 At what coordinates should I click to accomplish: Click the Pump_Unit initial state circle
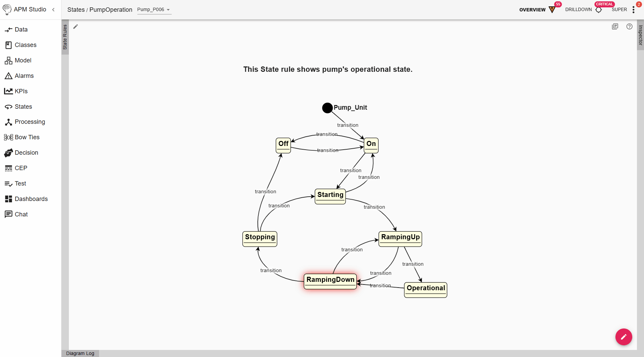(x=328, y=108)
